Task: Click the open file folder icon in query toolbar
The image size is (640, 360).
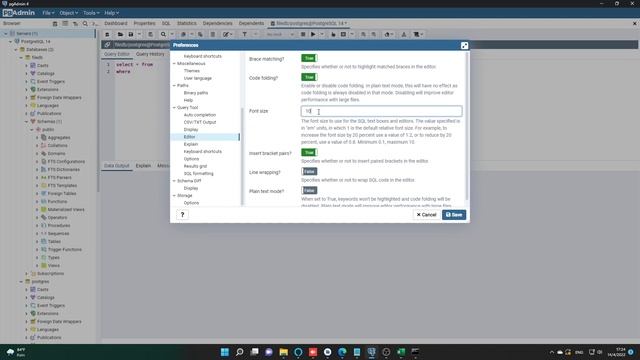Action: tap(120, 34)
